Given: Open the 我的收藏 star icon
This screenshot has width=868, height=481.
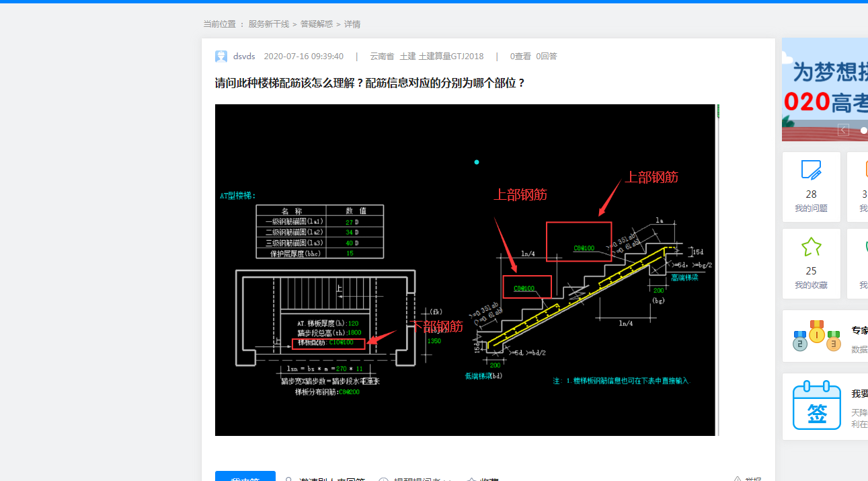Looking at the screenshot, I should pyautogui.click(x=811, y=247).
